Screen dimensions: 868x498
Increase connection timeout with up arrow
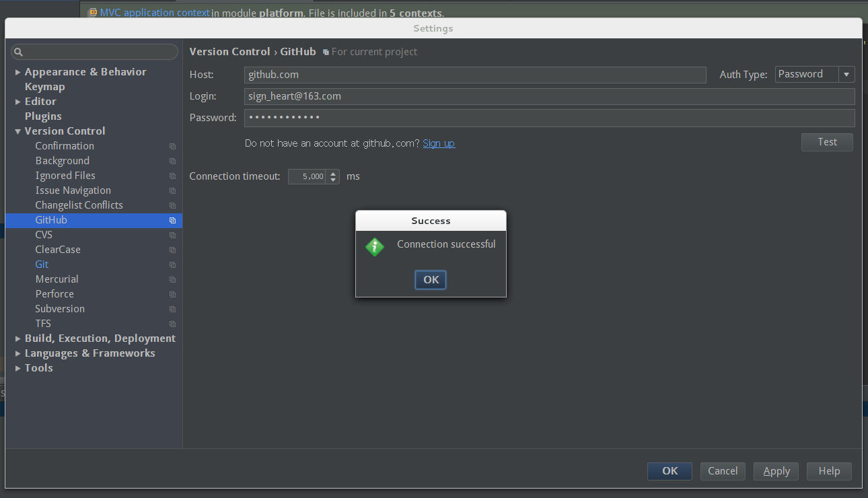click(x=333, y=173)
